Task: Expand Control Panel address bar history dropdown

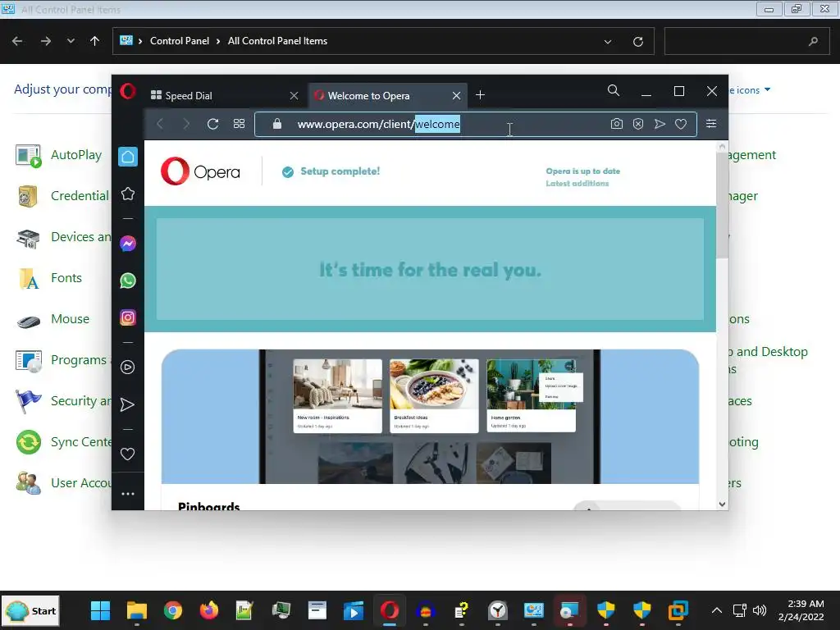Action: click(x=608, y=41)
